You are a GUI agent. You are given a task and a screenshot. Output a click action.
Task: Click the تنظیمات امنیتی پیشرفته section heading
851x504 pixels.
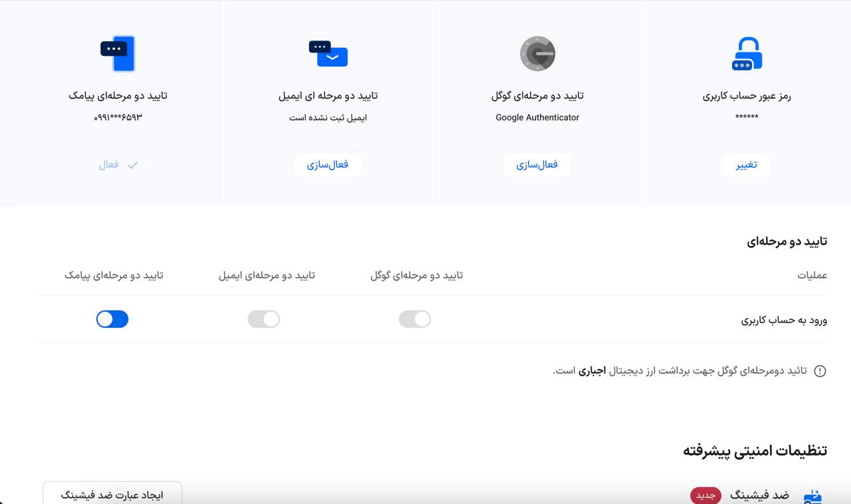(x=755, y=450)
